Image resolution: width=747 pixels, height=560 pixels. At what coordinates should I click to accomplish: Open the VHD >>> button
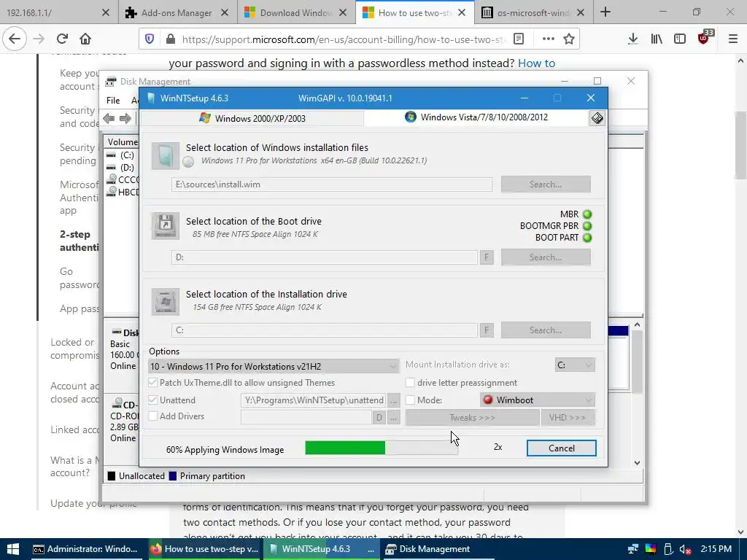click(x=568, y=418)
